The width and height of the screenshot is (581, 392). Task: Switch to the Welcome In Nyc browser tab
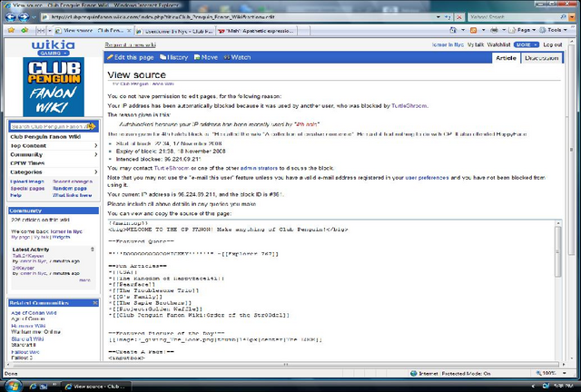tap(173, 31)
